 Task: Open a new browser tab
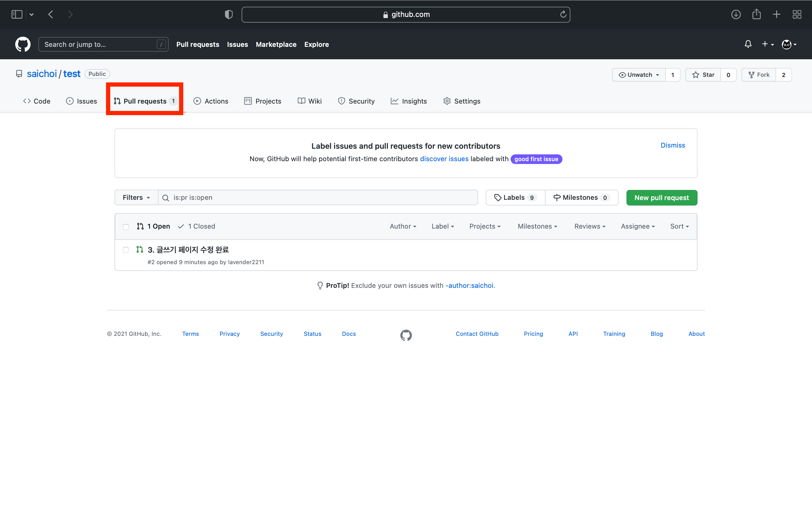click(x=776, y=14)
